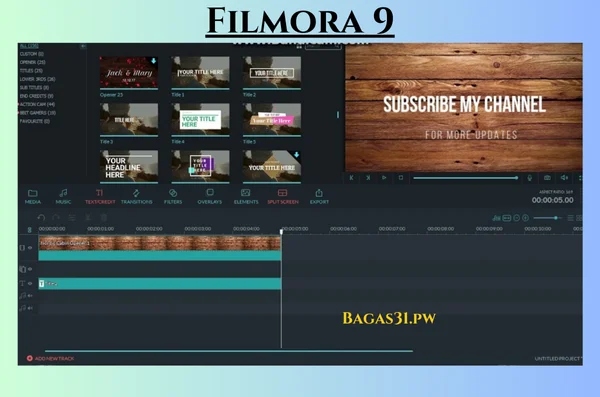Select Opener (25) category

[x=33, y=62]
